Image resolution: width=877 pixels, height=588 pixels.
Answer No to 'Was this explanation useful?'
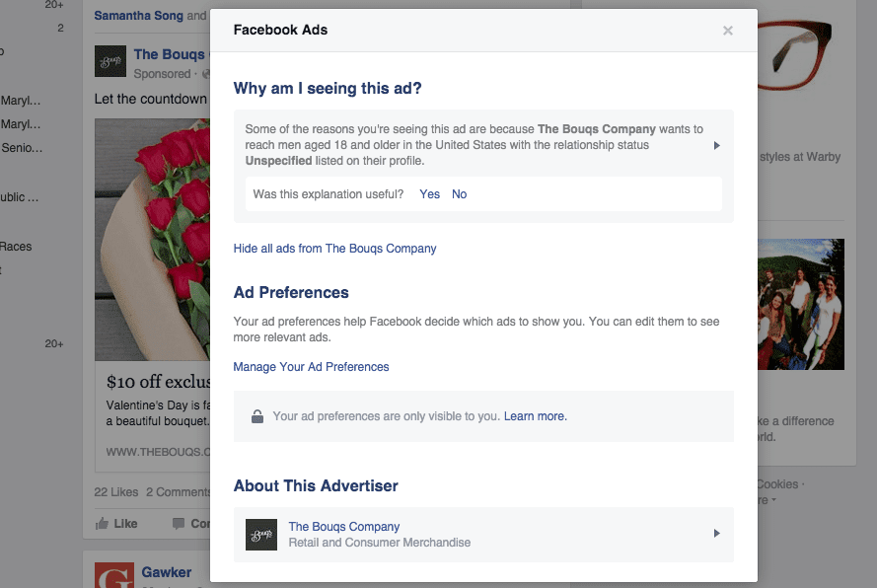point(459,194)
